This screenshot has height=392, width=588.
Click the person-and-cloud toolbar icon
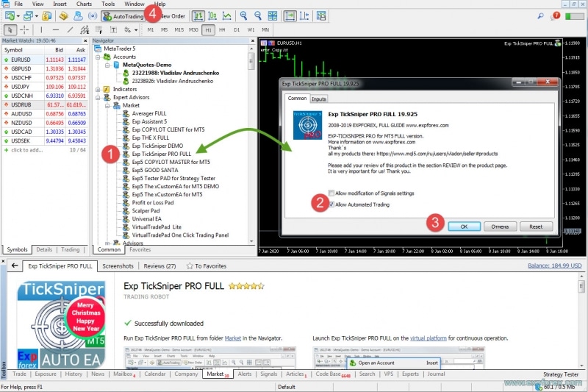click(x=78, y=16)
